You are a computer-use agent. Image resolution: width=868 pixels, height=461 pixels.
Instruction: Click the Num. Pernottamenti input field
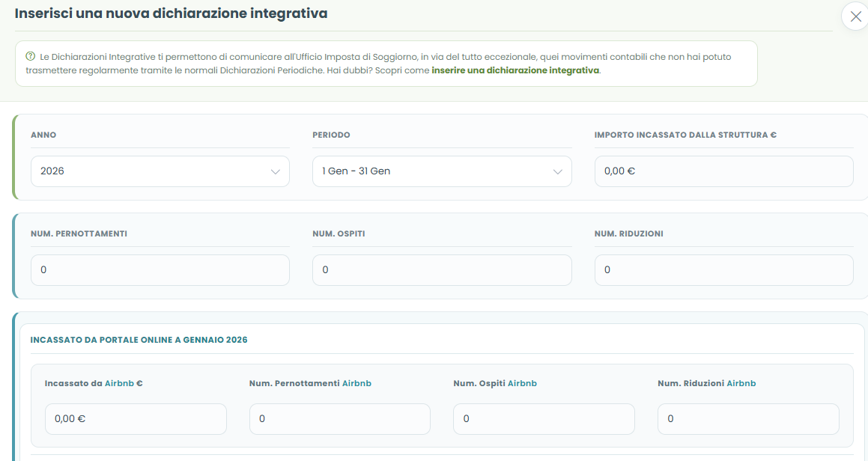(x=160, y=270)
